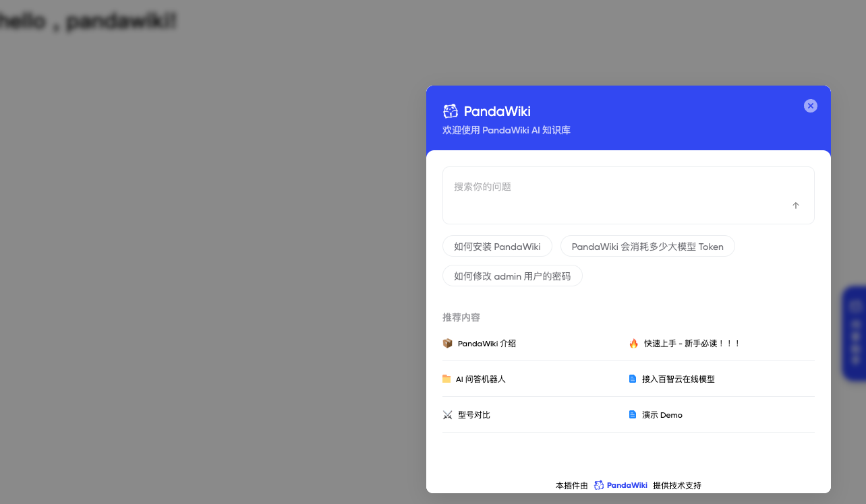Open the PandaWiki 介绍 recommended item
The image size is (866, 504).
(486, 343)
